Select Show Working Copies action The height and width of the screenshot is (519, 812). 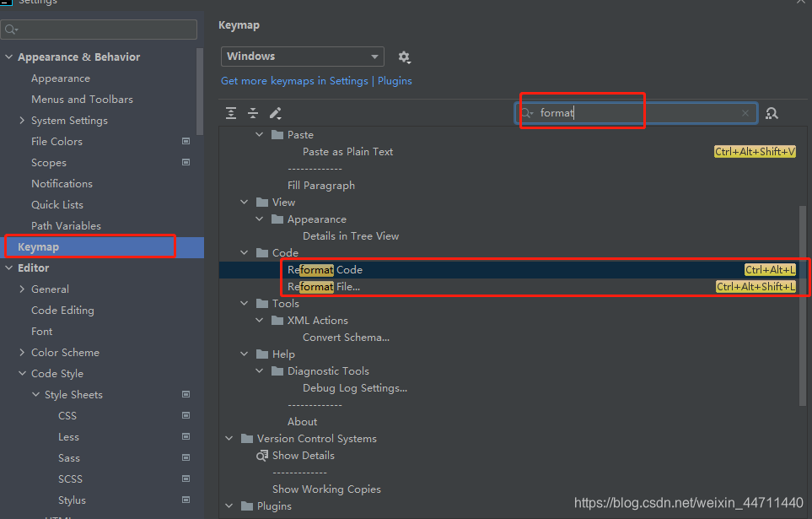click(326, 489)
